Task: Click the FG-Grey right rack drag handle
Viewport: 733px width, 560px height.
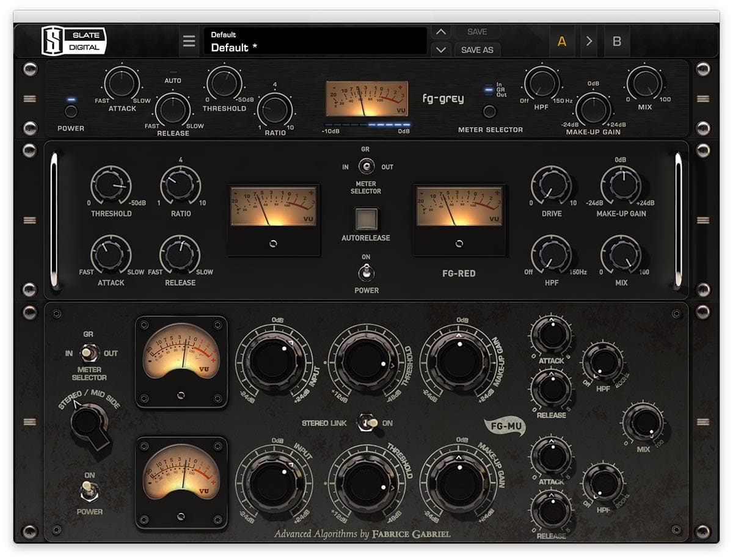Action: click(x=703, y=99)
